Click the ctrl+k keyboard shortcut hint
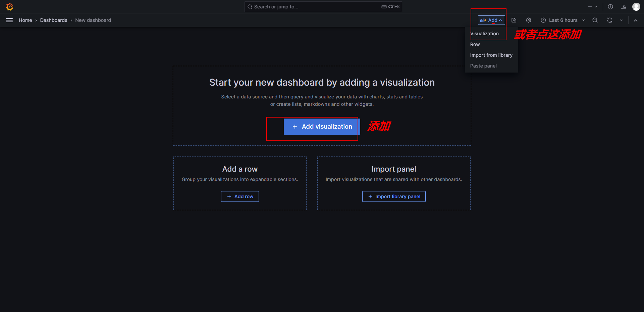 pos(390,7)
